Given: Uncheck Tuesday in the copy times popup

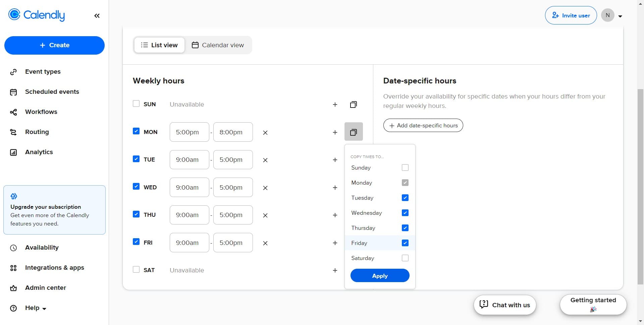Looking at the screenshot, I should (x=405, y=198).
